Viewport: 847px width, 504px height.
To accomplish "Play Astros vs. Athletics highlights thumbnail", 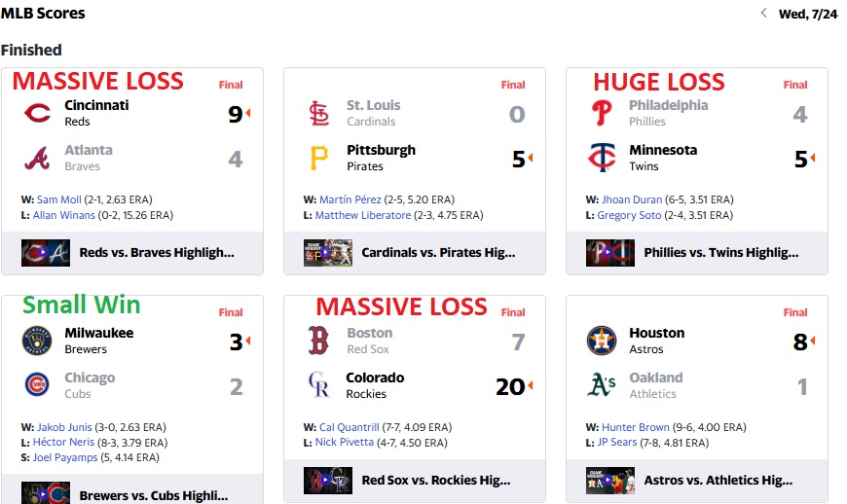I will coord(610,481).
